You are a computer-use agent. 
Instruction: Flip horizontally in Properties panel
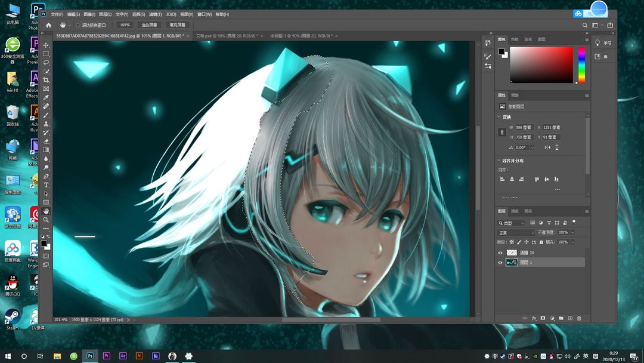click(x=547, y=147)
